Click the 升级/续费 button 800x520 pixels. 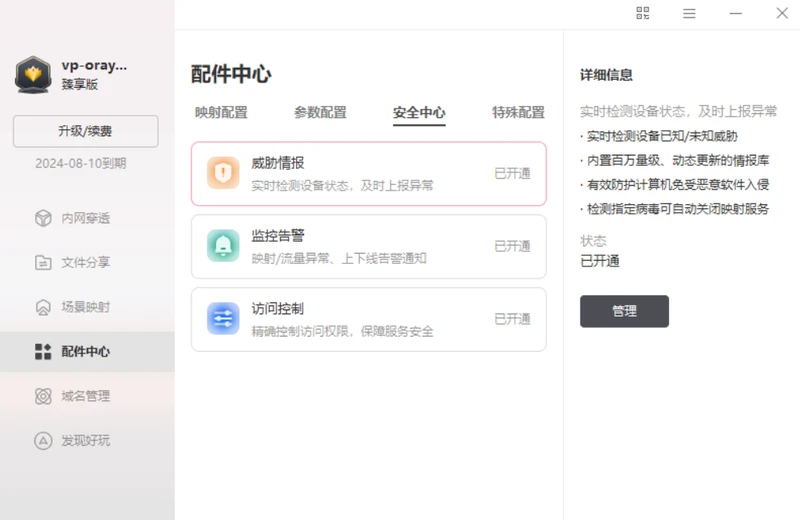pos(86,131)
